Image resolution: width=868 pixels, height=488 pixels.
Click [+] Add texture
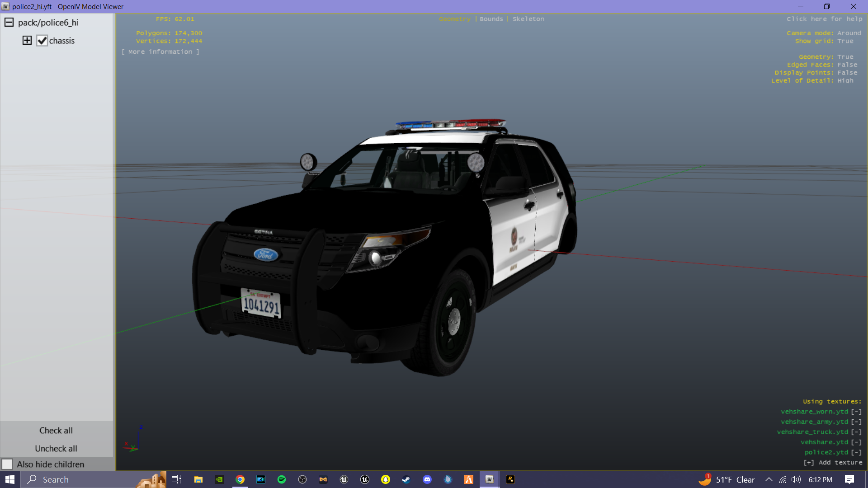[x=833, y=463]
